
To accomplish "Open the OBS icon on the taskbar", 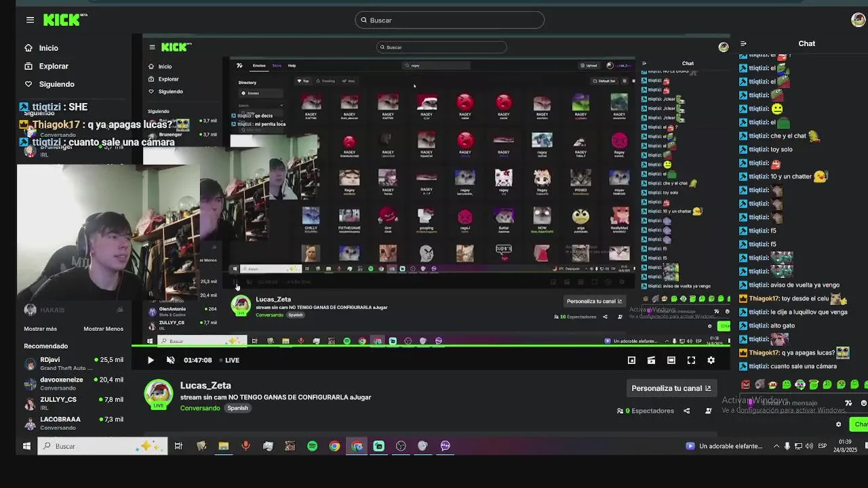I will point(401,446).
